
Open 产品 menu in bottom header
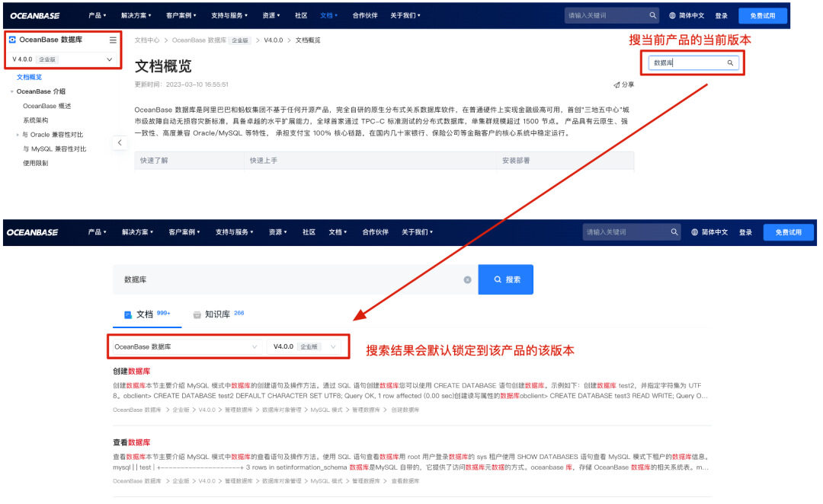97,232
